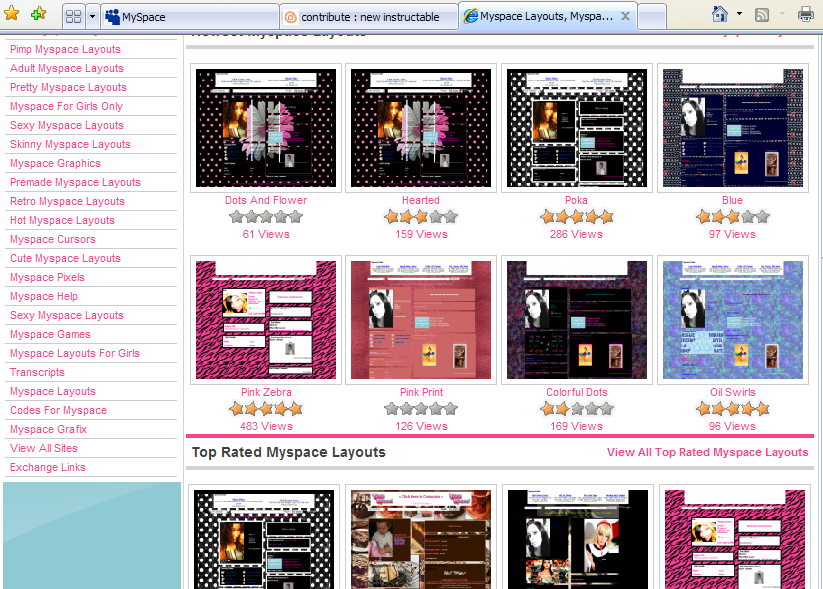The width and height of the screenshot is (823, 589).
Task: Rate the Hearted layout five stars
Action: click(x=450, y=216)
